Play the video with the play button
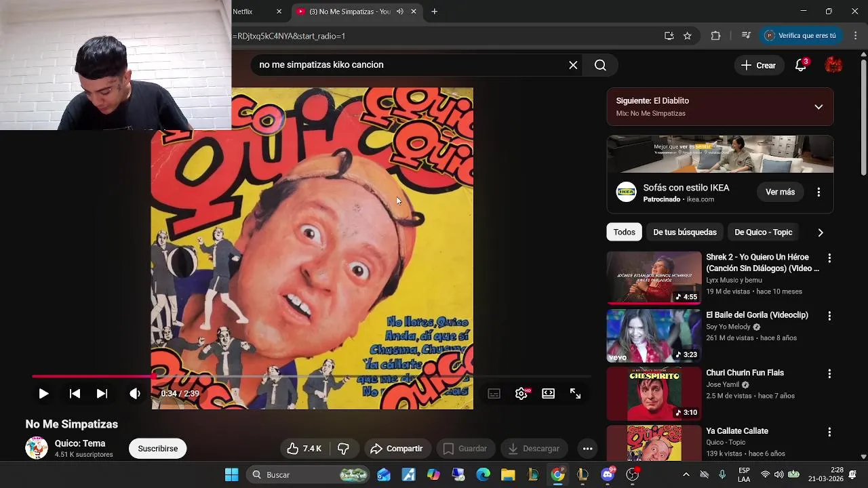The image size is (868, 488). click(43, 393)
